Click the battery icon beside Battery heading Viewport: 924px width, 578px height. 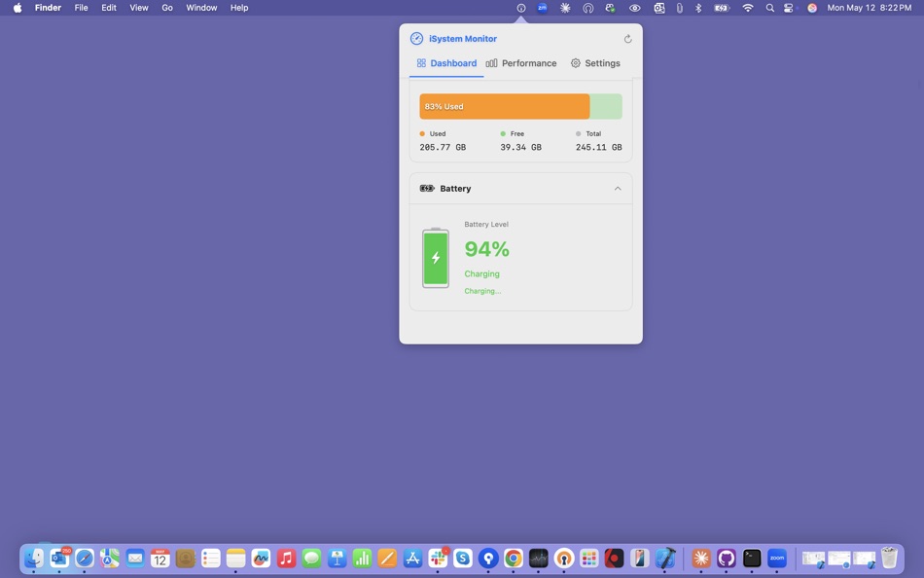[x=427, y=188]
